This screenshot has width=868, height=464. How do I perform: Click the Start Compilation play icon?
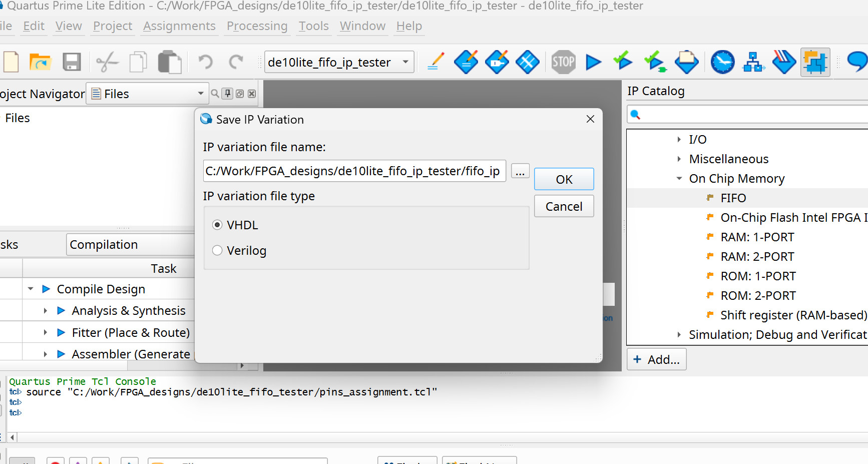593,62
